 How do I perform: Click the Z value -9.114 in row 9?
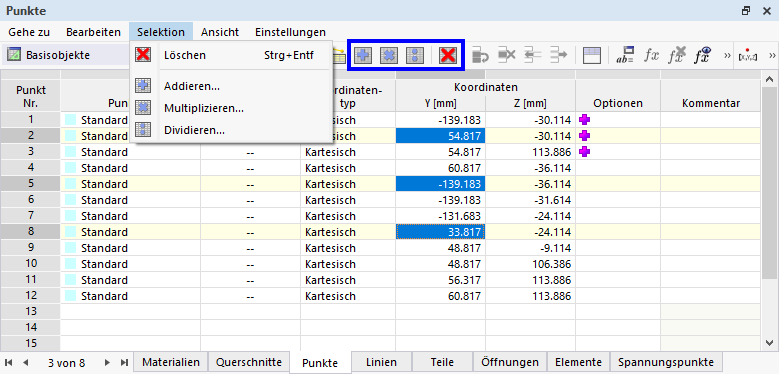(530, 248)
